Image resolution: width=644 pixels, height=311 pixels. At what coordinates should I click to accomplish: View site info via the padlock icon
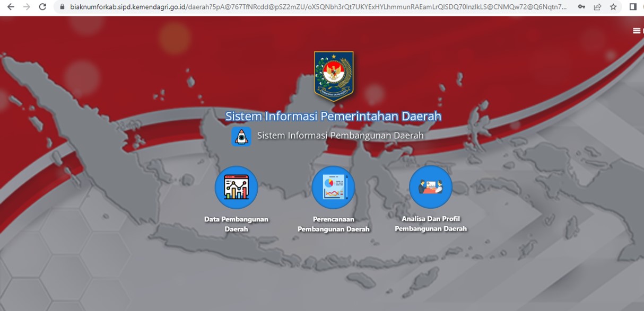point(62,7)
